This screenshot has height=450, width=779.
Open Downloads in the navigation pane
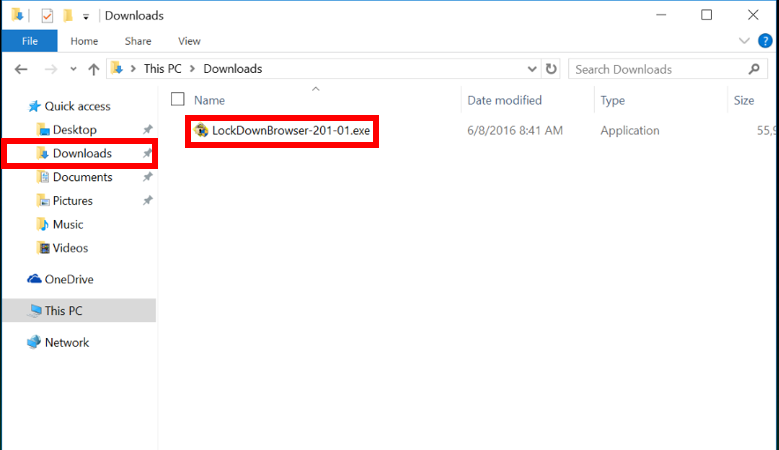pos(82,153)
